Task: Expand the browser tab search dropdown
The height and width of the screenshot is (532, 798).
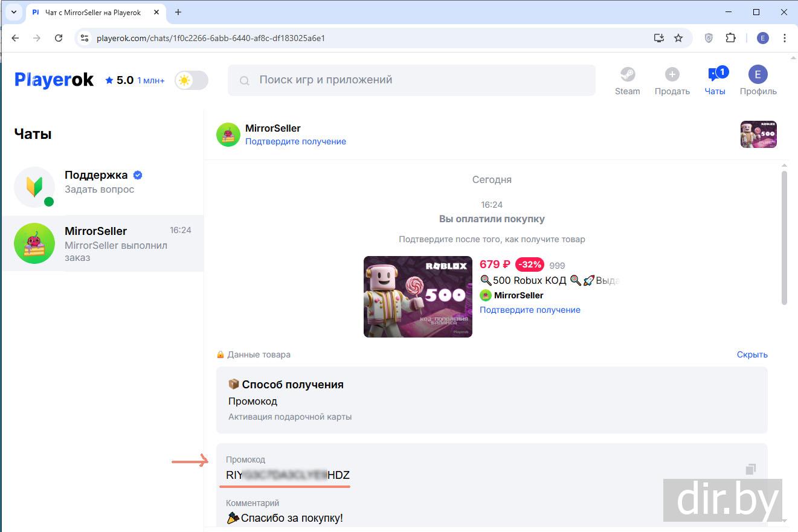Action: coord(13,12)
